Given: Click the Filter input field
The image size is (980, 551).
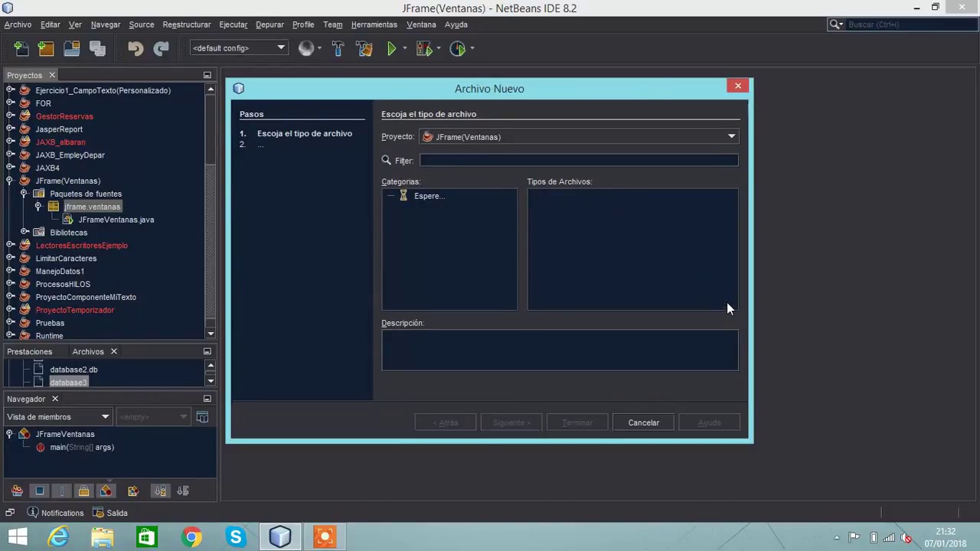Looking at the screenshot, I should pyautogui.click(x=579, y=160).
